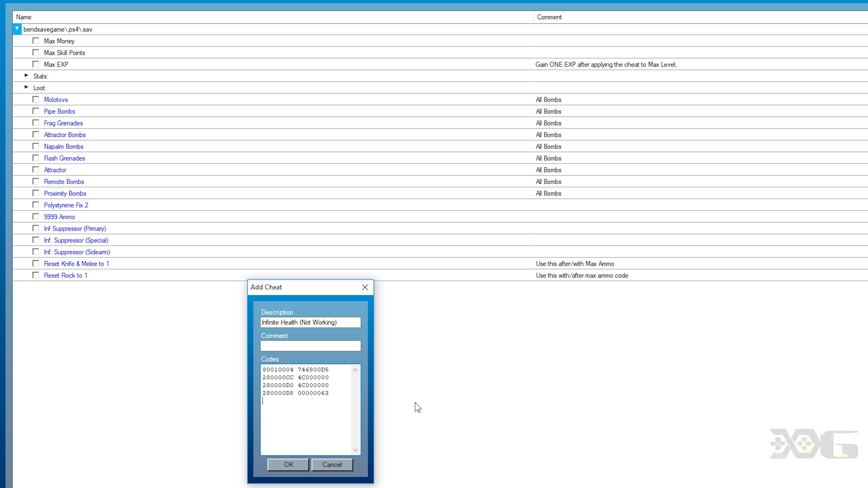Viewport: 868px width, 488px height.
Task: Select Reset Rock to 1 cheat entry
Action: (x=66, y=275)
